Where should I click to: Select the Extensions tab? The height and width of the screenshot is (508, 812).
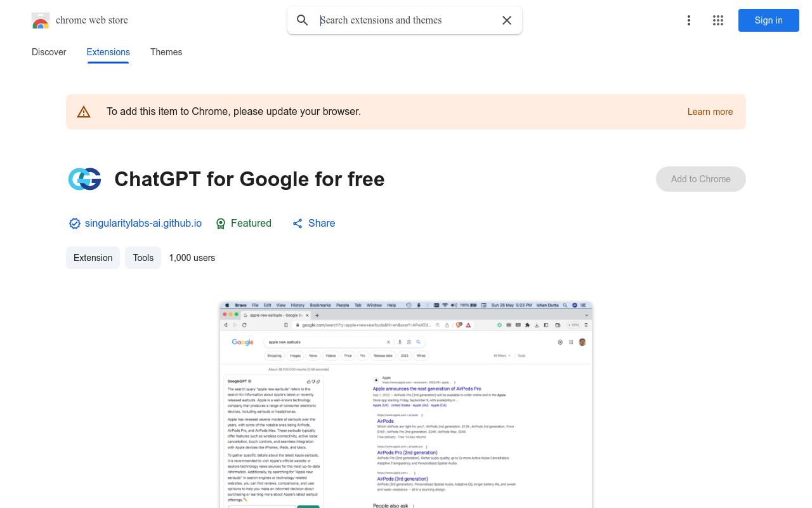pyautogui.click(x=108, y=52)
